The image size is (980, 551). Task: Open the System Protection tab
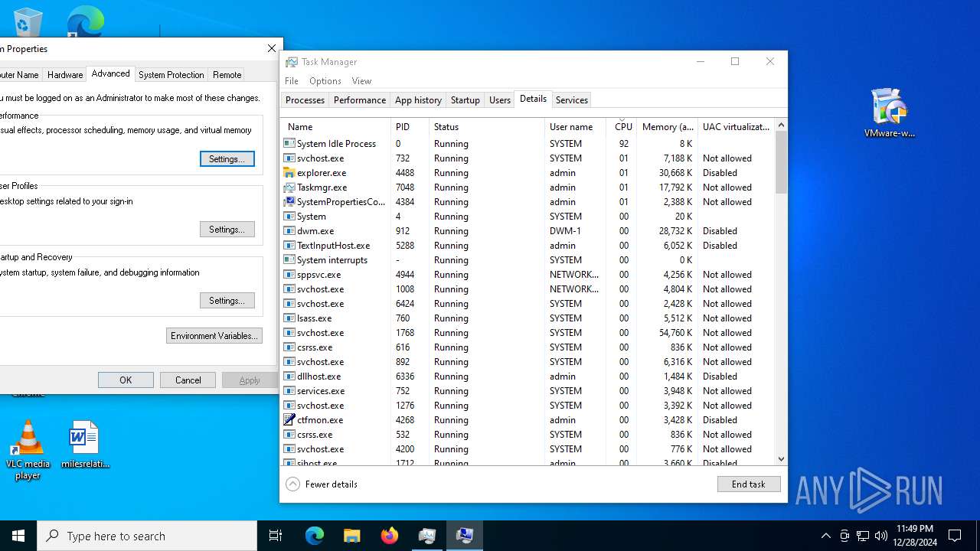[171, 75]
